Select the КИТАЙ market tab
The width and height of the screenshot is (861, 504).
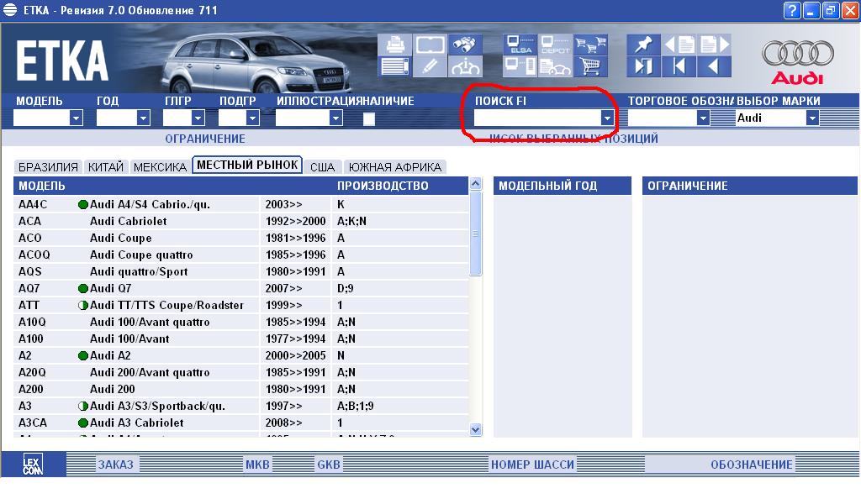click(105, 167)
